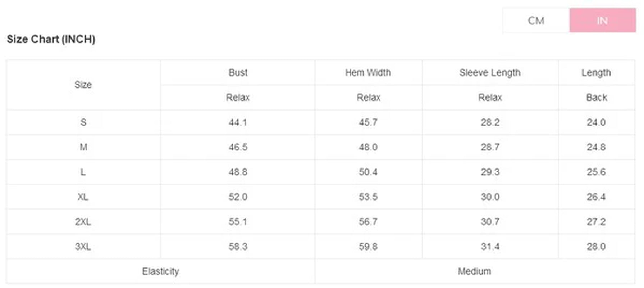The image size is (644, 288).
Task: Click the Elasticity label cell
Action: point(160,271)
